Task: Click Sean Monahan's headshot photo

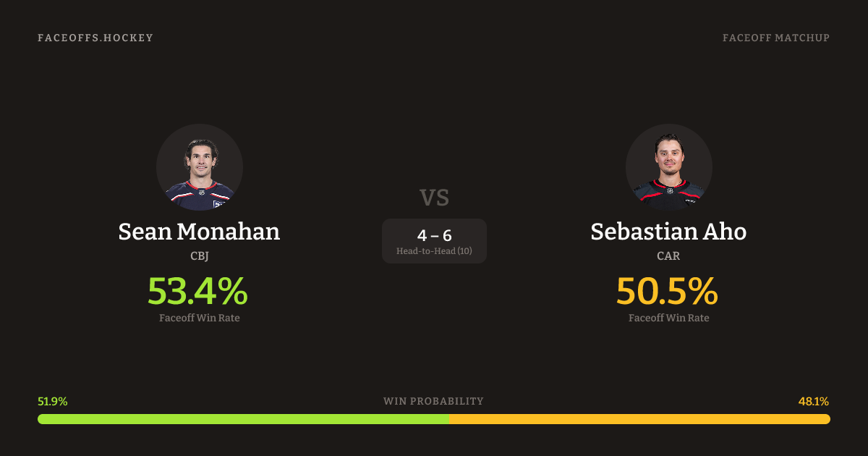Action: [200, 167]
